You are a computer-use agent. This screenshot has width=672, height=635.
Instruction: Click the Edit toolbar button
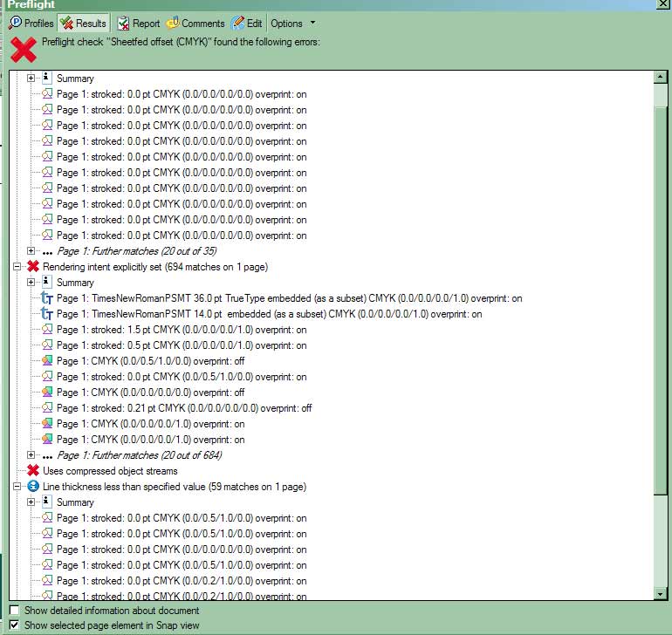(x=247, y=24)
